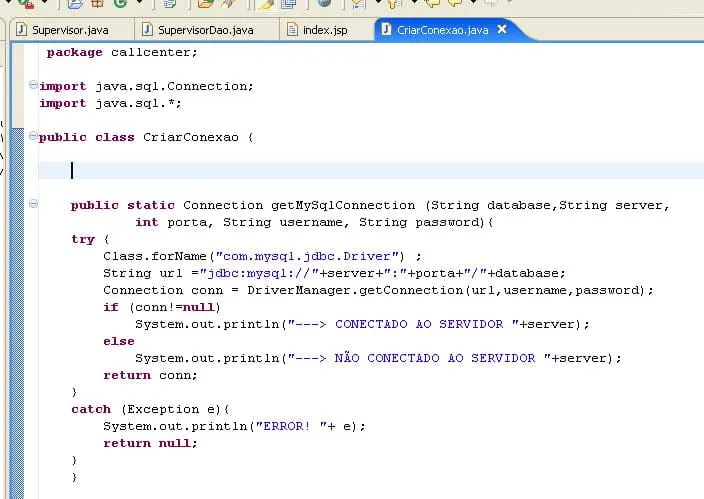This screenshot has width=704, height=499.
Task: Click the 'else' keyword
Action: pos(119,341)
